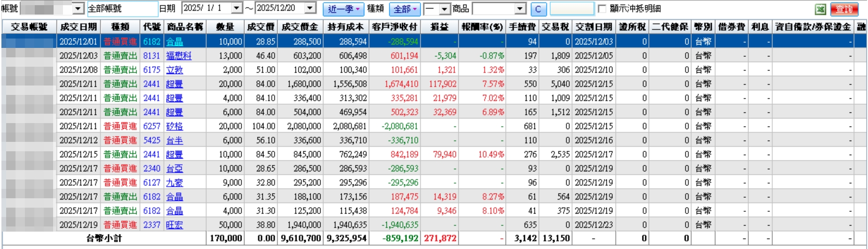This screenshot has height=249, width=868.
Task: Click the red 查詢 query button
Action: point(845,9)
